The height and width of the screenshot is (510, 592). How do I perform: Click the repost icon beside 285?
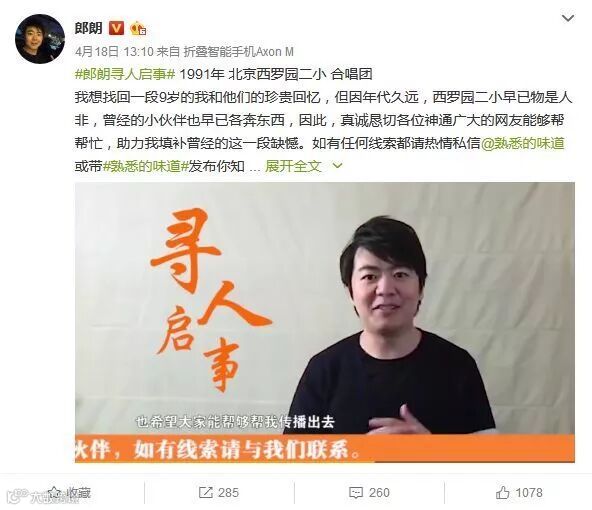pos(205,492)
